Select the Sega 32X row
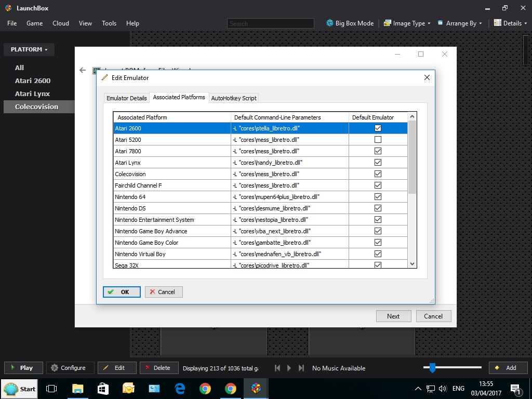This screenshot has height=399, width=532. (260, 265)
